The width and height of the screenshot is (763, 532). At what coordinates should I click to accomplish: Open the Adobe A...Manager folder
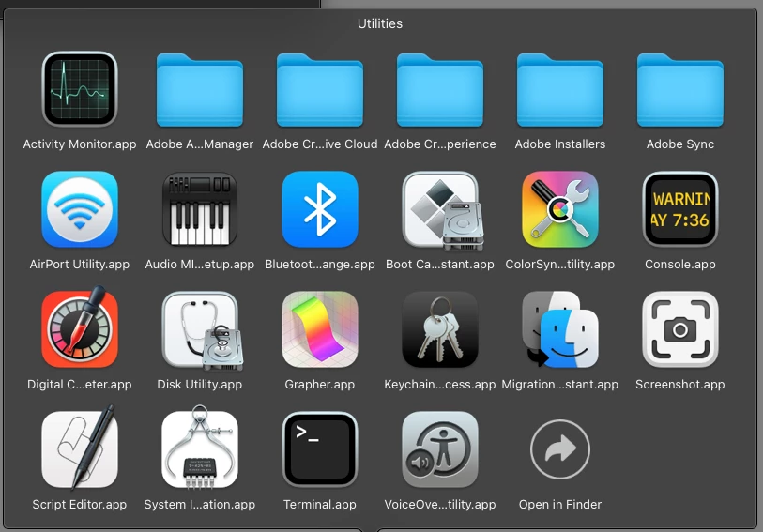[200, 90]
